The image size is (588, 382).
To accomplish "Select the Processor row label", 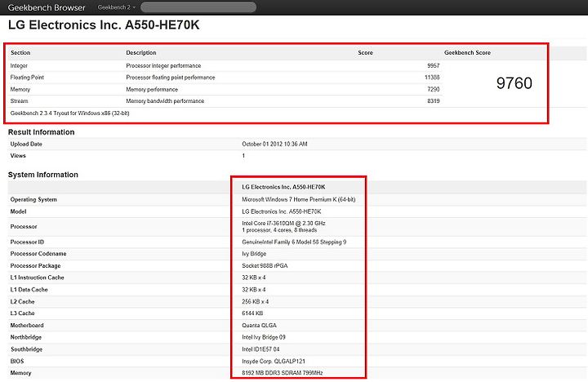I will click(24, 226).
